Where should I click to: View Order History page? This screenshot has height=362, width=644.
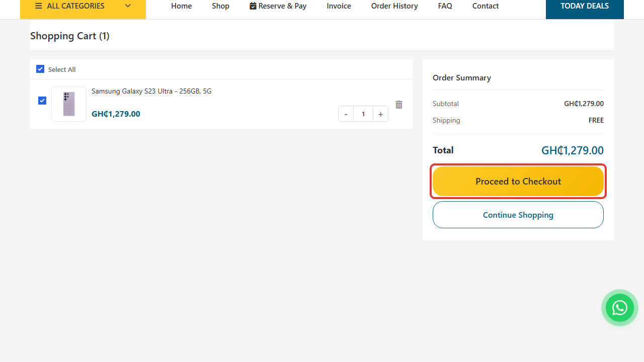tap(394, 6)
